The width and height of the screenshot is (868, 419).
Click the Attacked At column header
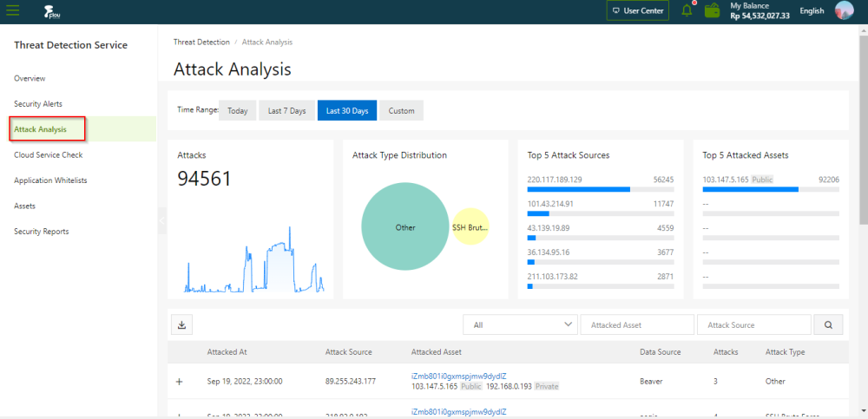click(x=227, y=352)
